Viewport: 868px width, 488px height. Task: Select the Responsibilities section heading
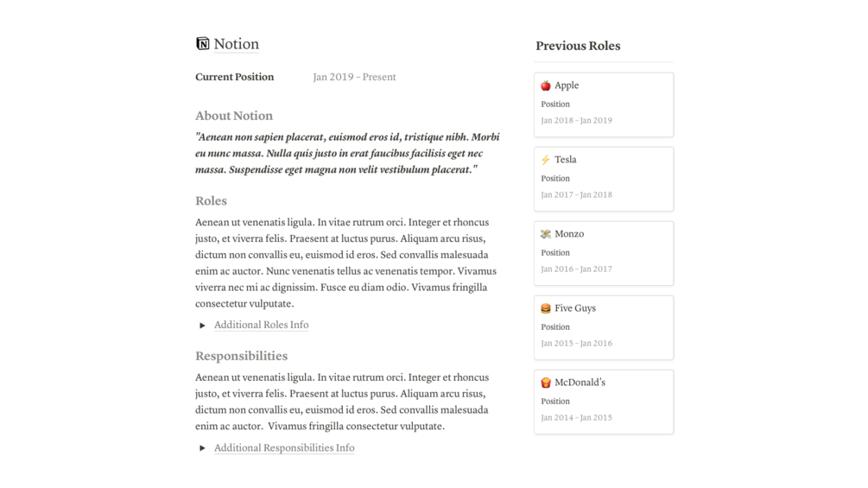(x=241, y=356)
